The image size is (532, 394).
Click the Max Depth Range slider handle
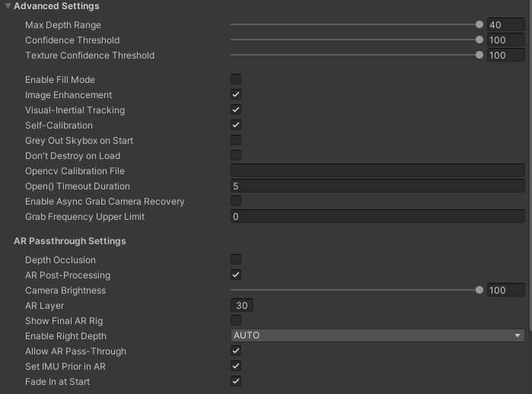(x=479, y=24)
